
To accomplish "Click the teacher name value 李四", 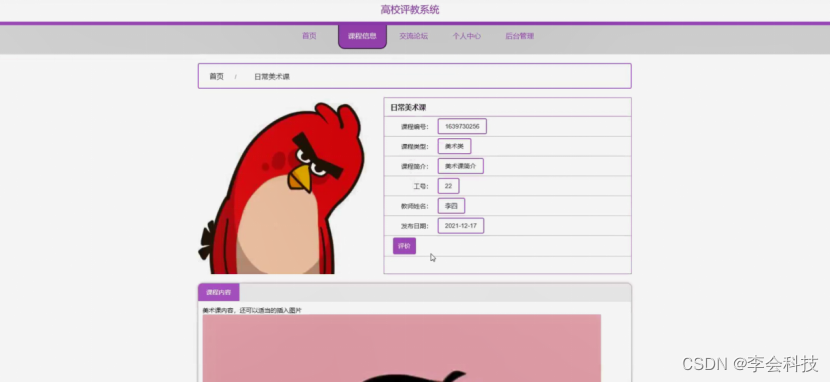I will coord(451,206).
